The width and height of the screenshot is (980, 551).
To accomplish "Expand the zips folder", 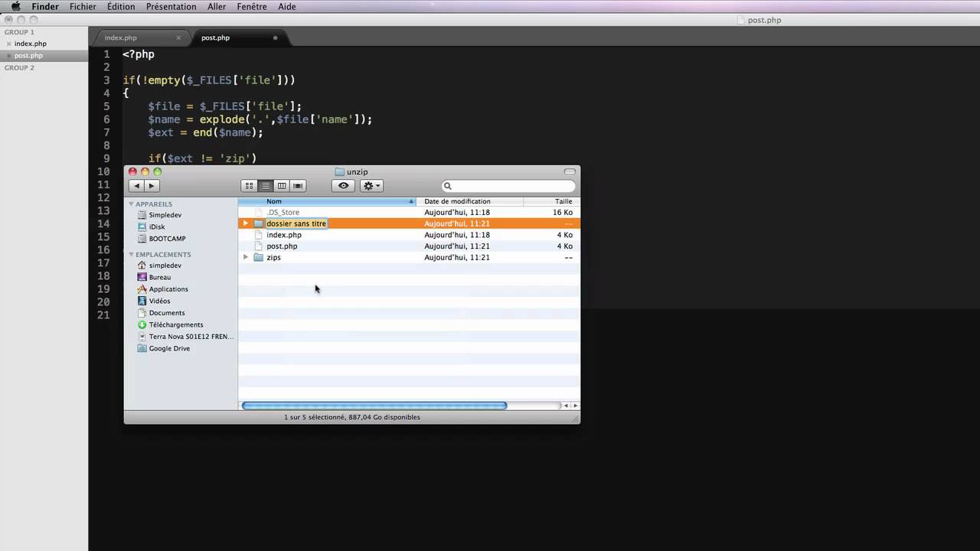I will pyautogui.click(x=246, y=257).
